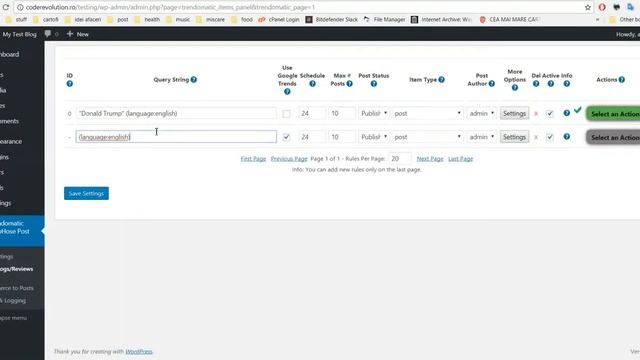Enable Google Trends for Donald Trump rule

pos(287,113)
